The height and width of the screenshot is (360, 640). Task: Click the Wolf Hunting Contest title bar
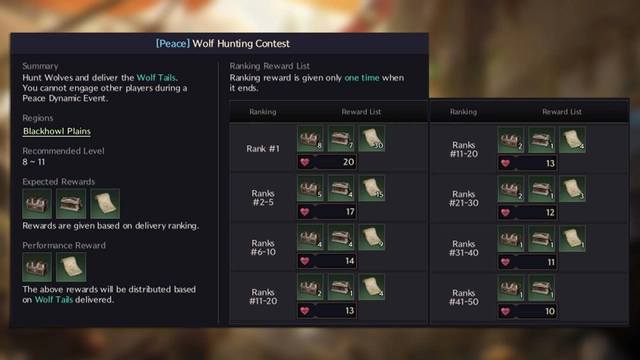pyautogui.click(x=220, y=44)
